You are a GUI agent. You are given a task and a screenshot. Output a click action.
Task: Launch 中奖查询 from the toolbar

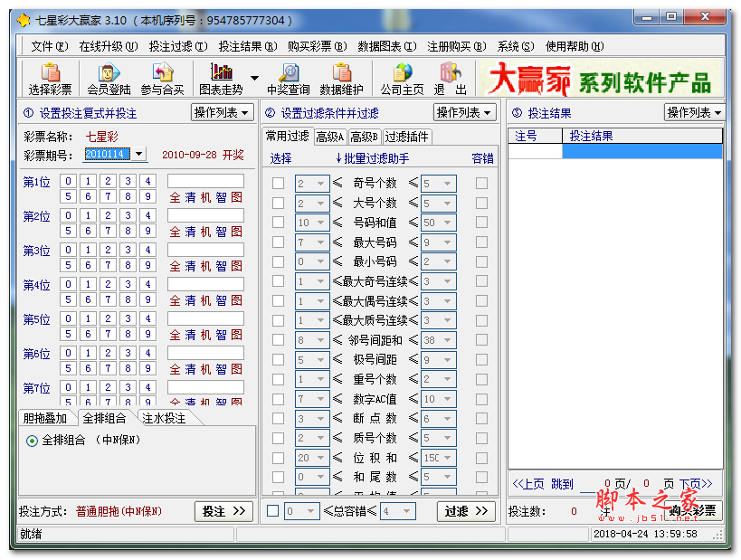click(x=288, y=79)
